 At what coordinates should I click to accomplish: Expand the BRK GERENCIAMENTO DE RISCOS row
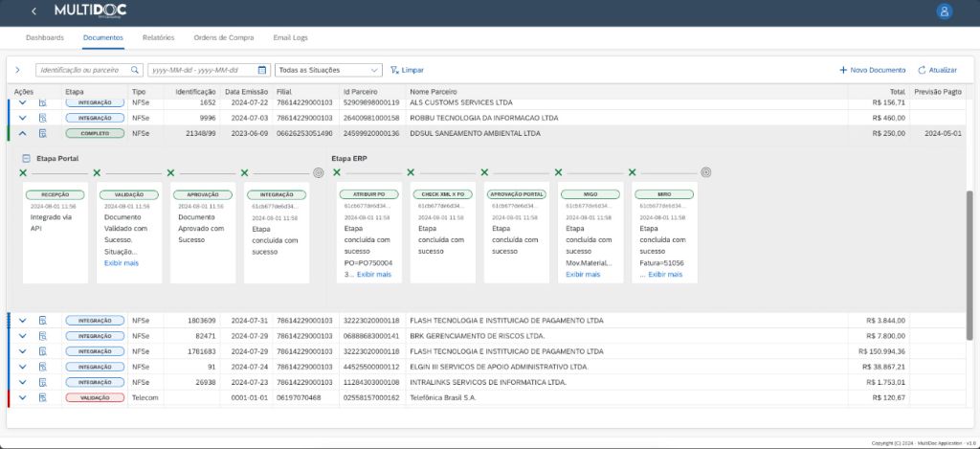(x=22, y=336)
